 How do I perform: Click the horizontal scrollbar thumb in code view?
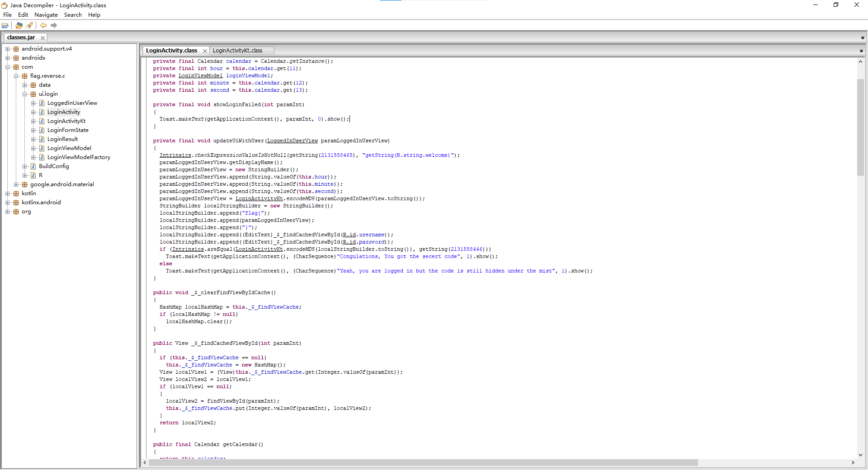tap(423, 463)
